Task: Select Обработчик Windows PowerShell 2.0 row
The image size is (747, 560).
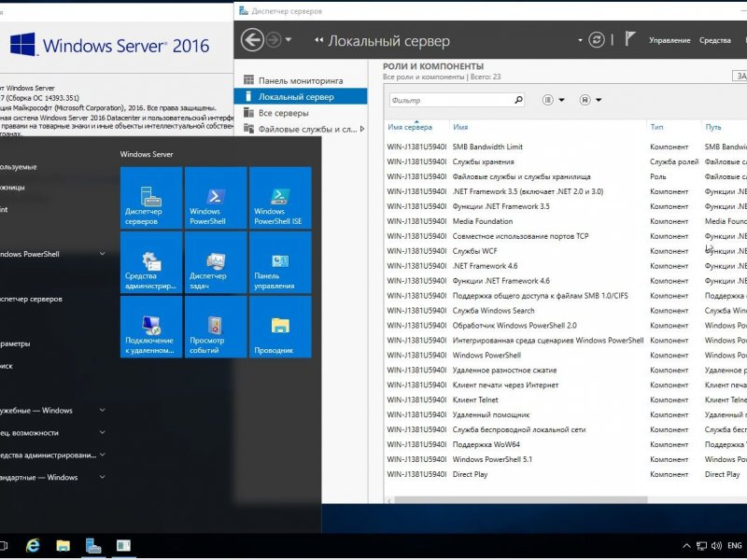Action: coord(567,325)
